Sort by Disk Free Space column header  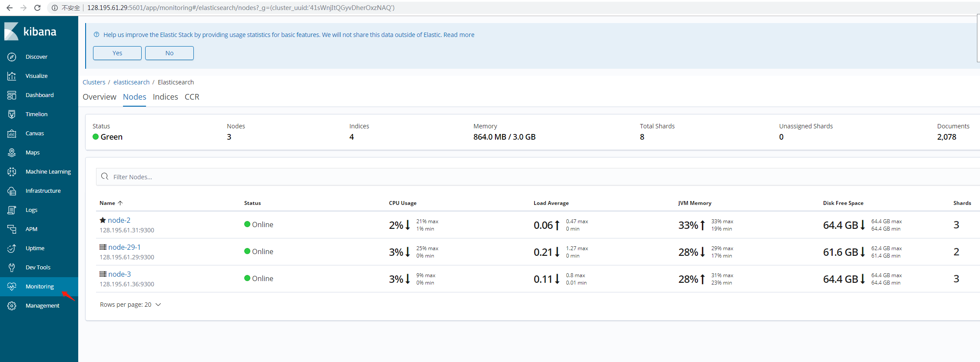click(x=843, y=203)
